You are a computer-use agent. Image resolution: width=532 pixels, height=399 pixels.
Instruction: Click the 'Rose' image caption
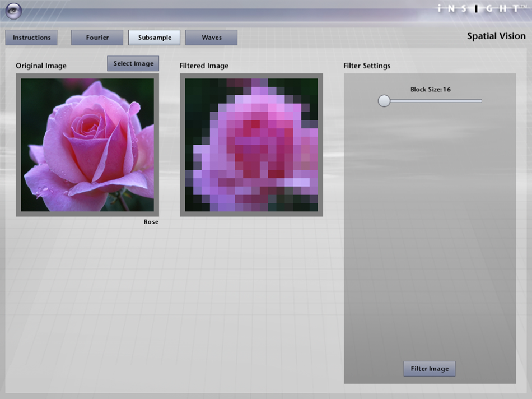tap(151, 222)
